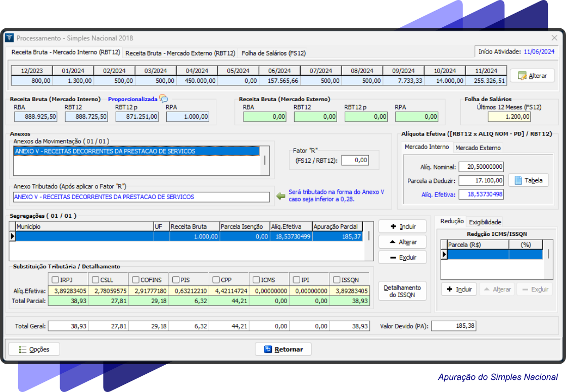Enable the IRPJ checkbox

coord(56,279)
